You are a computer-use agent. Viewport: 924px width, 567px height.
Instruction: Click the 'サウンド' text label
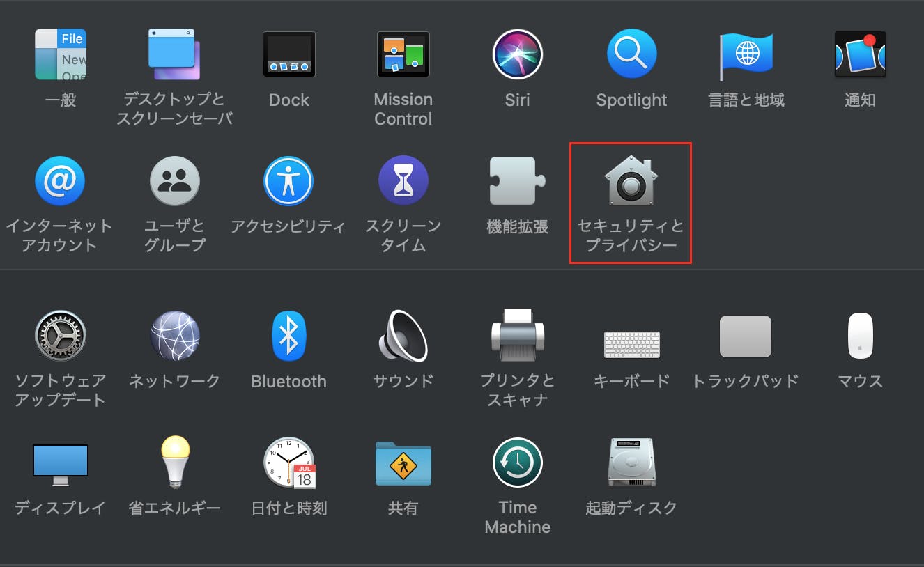(403, 381)
